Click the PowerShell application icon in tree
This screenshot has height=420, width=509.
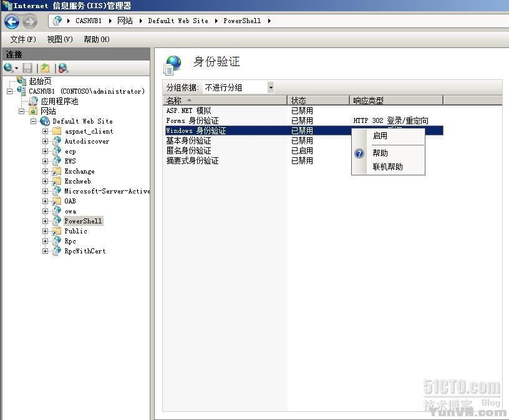57,221
